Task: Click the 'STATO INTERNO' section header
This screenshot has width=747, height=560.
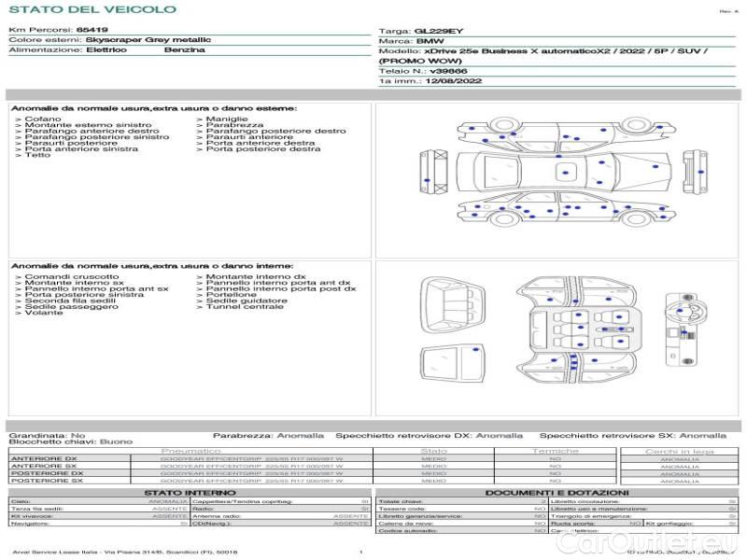Action: pos(190,492)
